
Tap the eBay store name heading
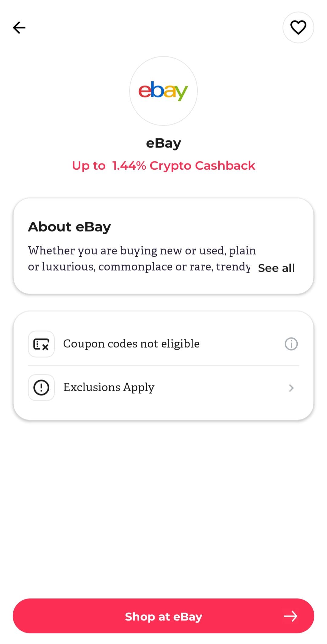coord(163,143)
